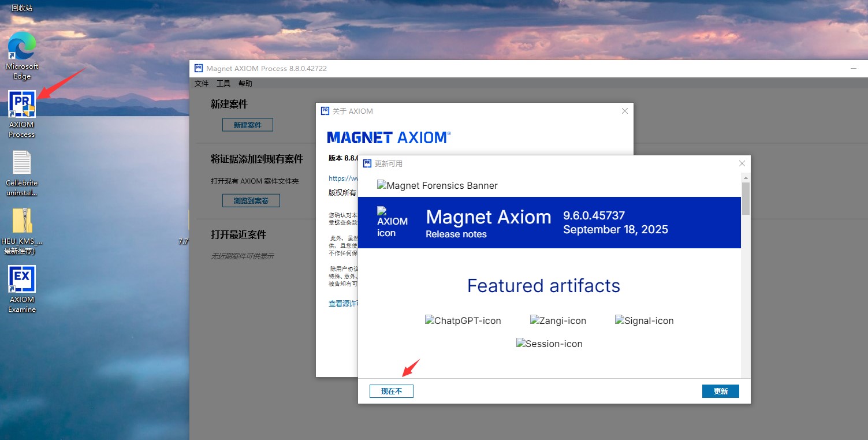Open the https link in About AXIOM dialog

[x=343, y=178]
